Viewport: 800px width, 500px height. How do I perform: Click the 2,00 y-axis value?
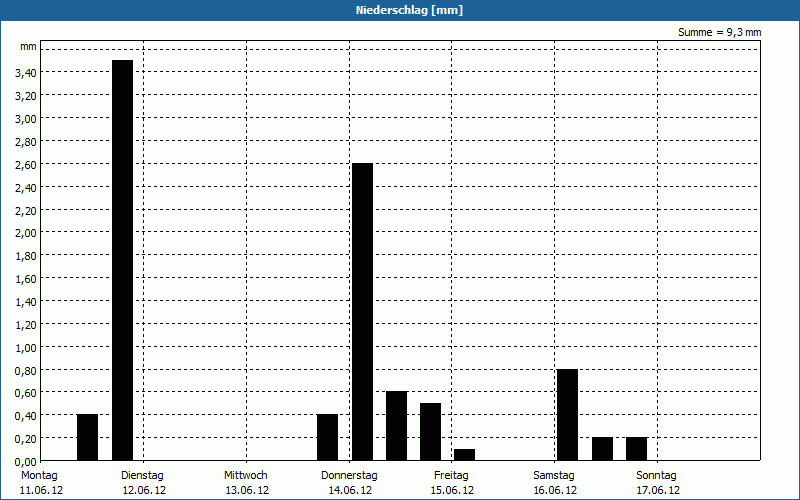click(26, 233)
